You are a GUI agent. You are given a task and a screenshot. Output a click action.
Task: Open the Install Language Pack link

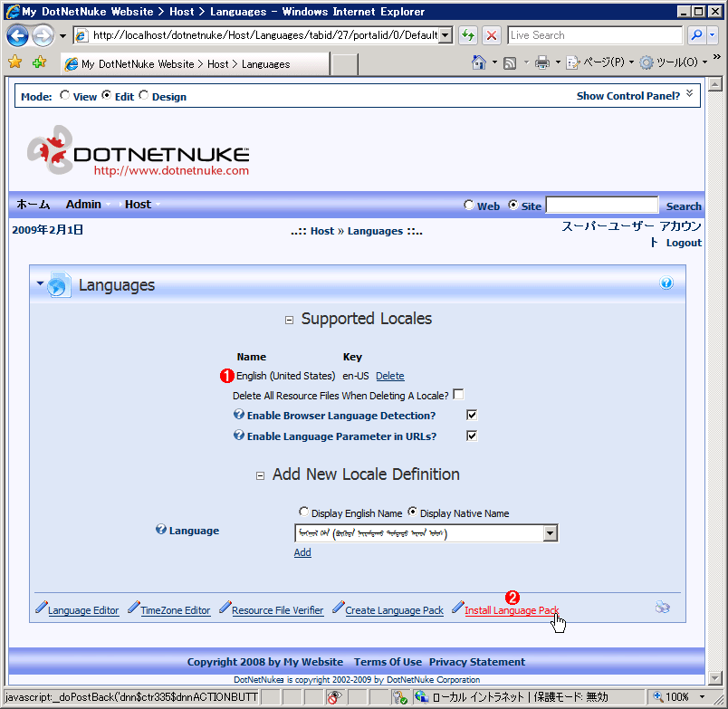[x=512, y=610]
